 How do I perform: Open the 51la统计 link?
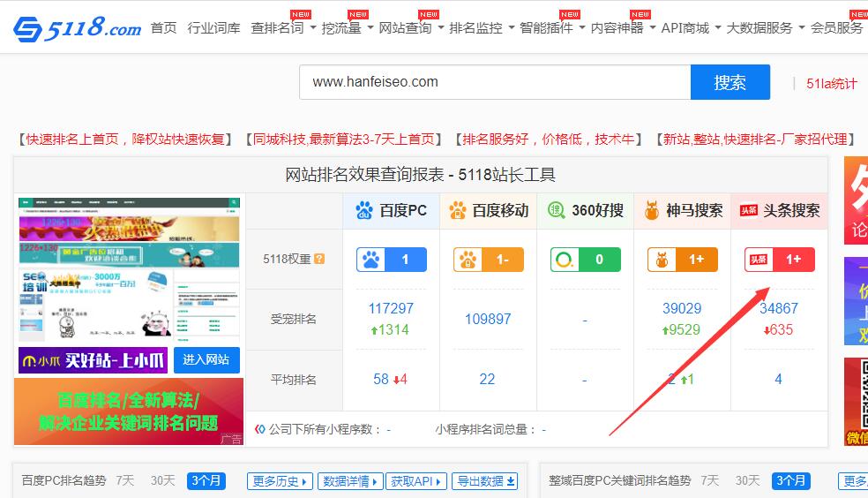(832, 84)
